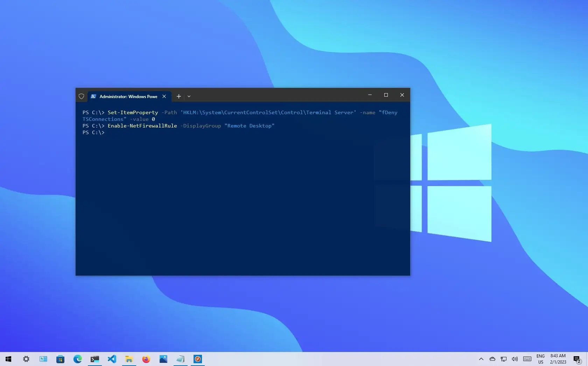The width and height of the screenshot is (588, 366).
Task: Click the network status icon in system tray
Action: coord(504,359)
